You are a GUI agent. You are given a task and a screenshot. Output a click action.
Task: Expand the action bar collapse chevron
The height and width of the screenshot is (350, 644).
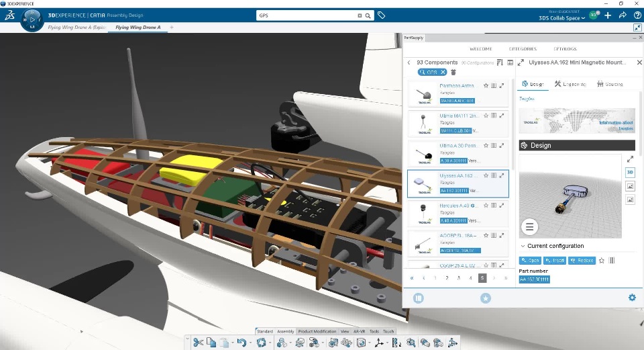[187, 339]
